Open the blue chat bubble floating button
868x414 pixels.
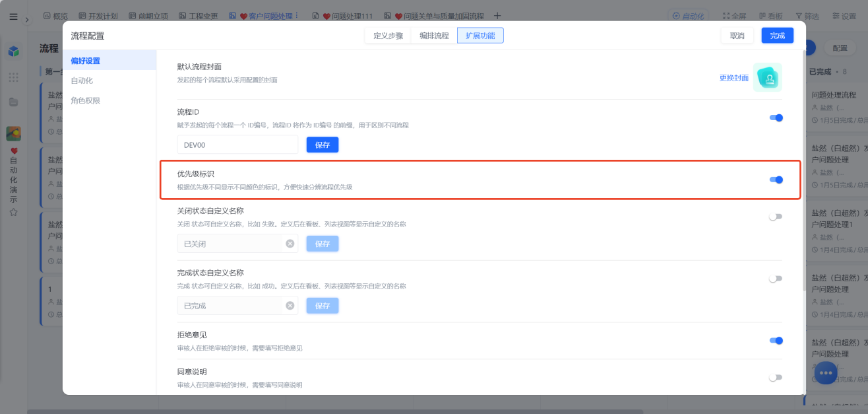click(826, 373)
